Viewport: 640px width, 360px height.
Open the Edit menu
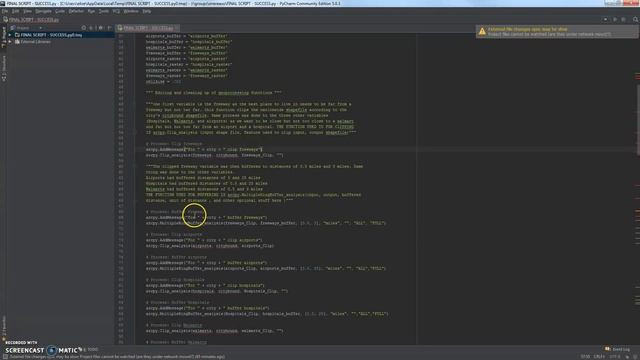[x=16, y=11]
